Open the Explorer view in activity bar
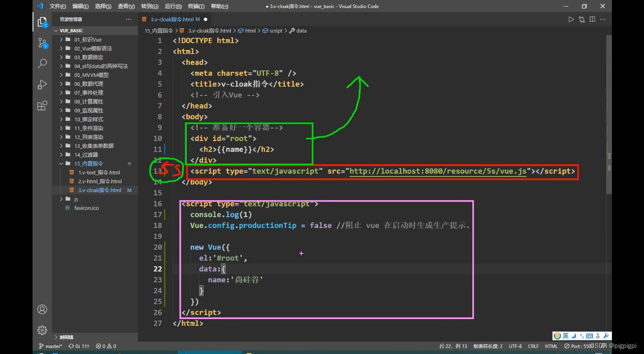 point(42,22)
